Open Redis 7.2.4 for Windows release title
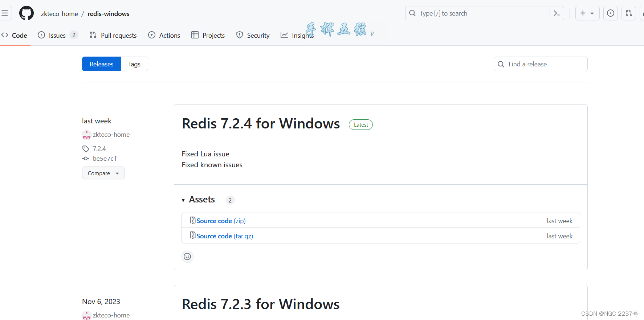Screen dimensions: 644x320 tap(261, 124)
